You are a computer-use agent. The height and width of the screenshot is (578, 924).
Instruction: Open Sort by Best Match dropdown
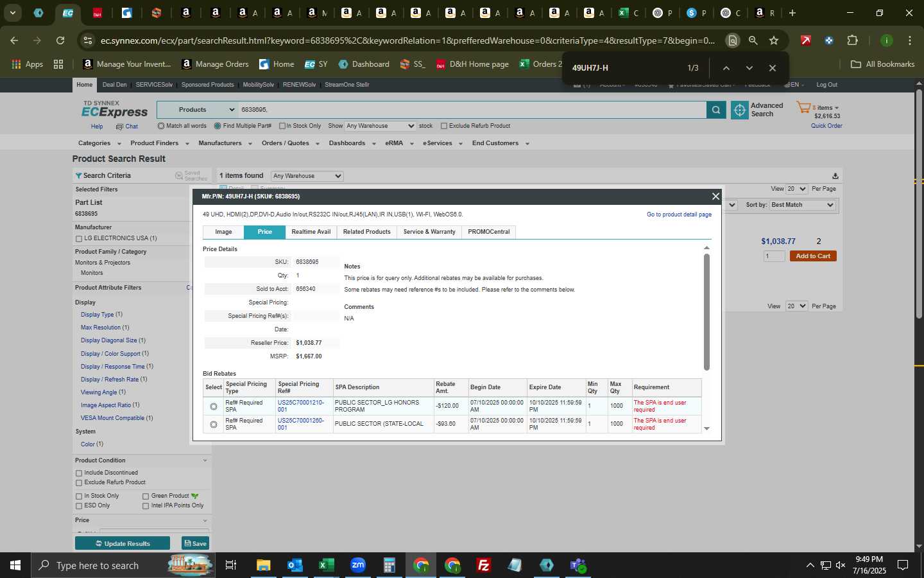tap(802, 205)
